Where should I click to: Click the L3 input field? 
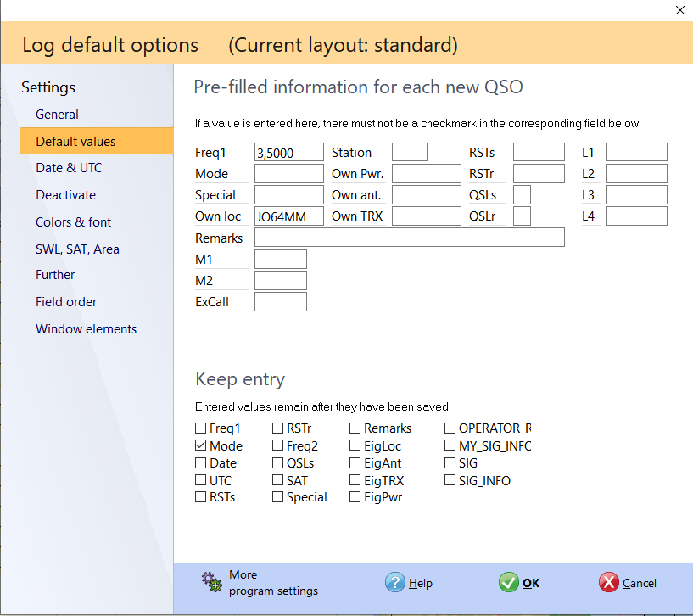pyautogui.click(x=637, y=194)
